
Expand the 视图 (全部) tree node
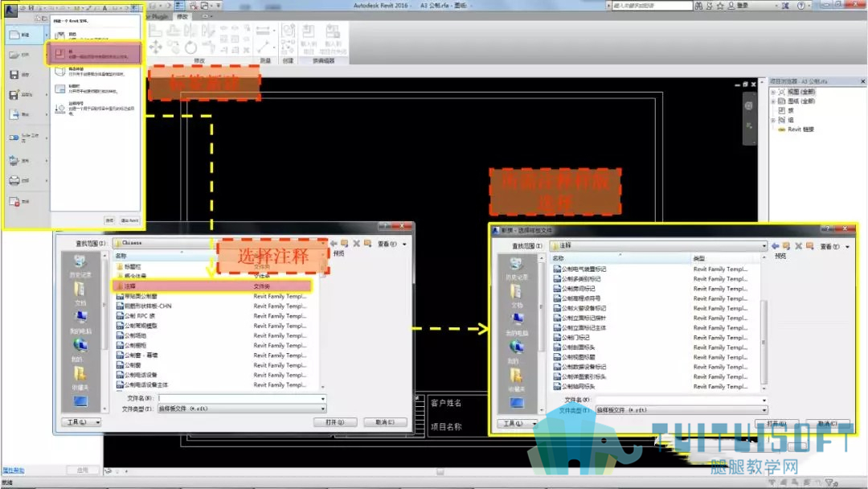(773, 92)
